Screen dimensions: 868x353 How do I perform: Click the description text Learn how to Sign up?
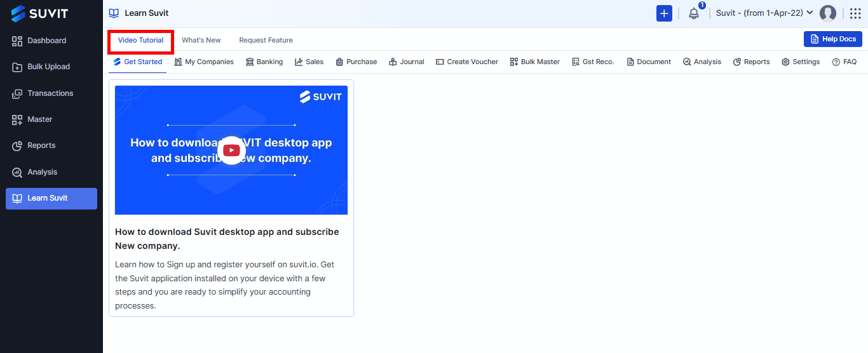tap(224, 285)
